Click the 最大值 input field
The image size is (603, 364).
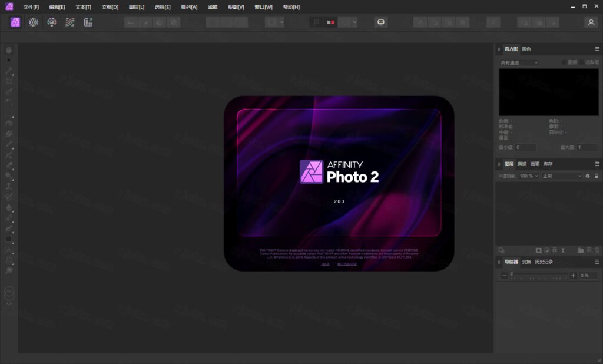tap(587, 147)
